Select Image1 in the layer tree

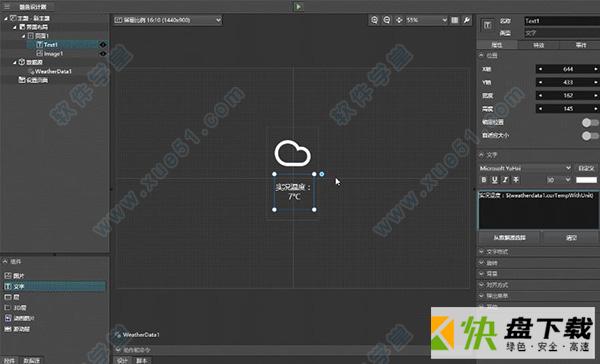53,54
